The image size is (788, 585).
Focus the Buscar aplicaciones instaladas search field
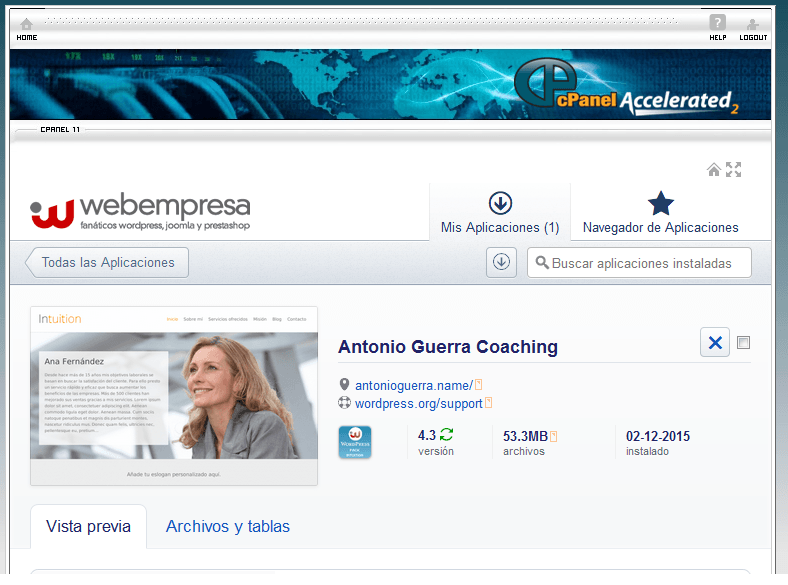639,262
